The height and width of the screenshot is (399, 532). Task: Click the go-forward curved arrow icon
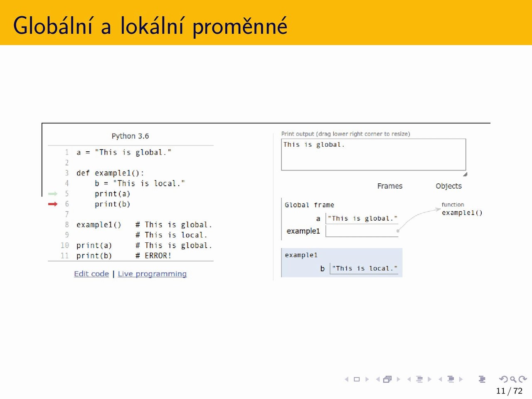pyautogui.click(x=523, y=379)
